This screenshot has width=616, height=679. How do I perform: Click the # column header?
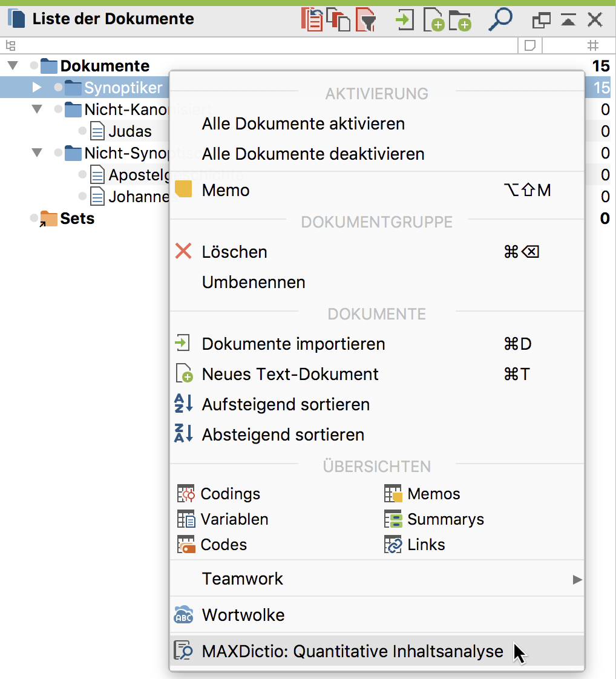(x=593, y=45)
